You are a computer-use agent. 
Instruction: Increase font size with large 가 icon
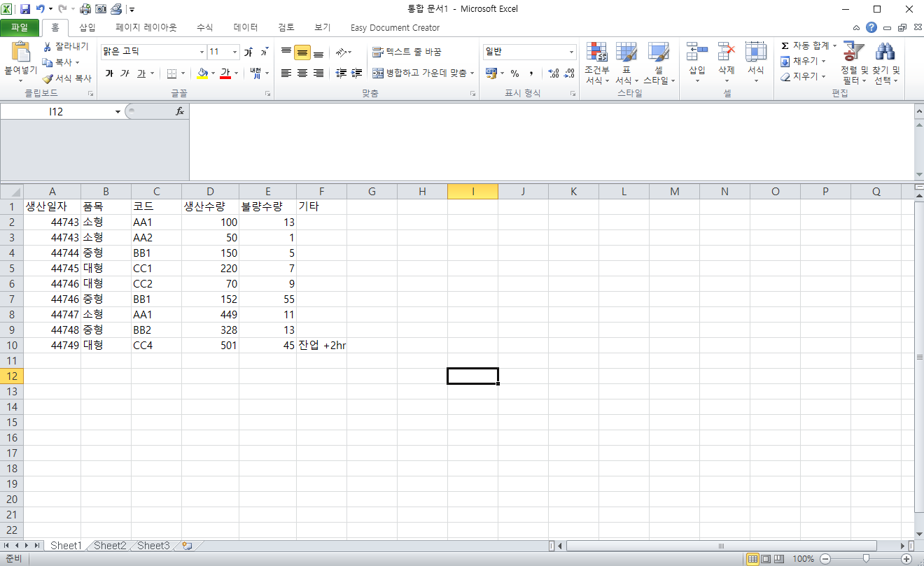click(x=248, y=52)
